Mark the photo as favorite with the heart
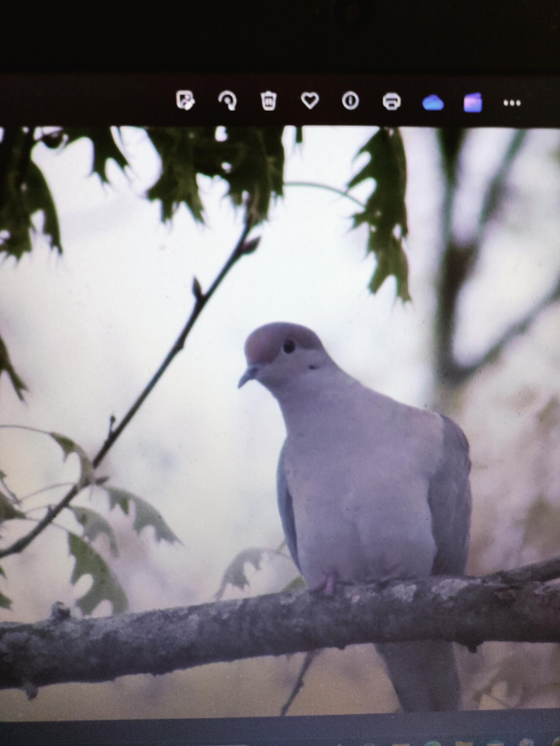The width and height of the screenshot is (560, 746). click(x=310, y=101)
